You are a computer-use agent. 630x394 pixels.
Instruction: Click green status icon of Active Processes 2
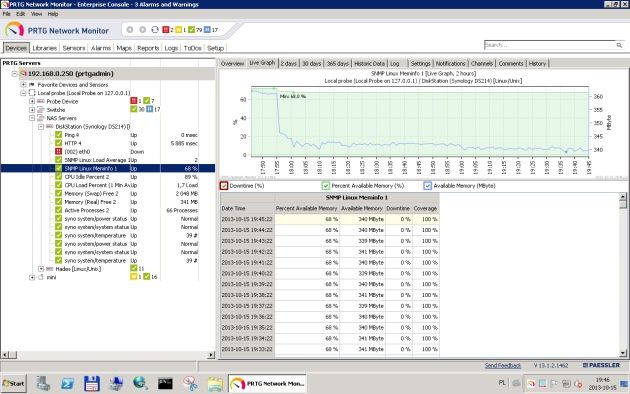[58, 210]
